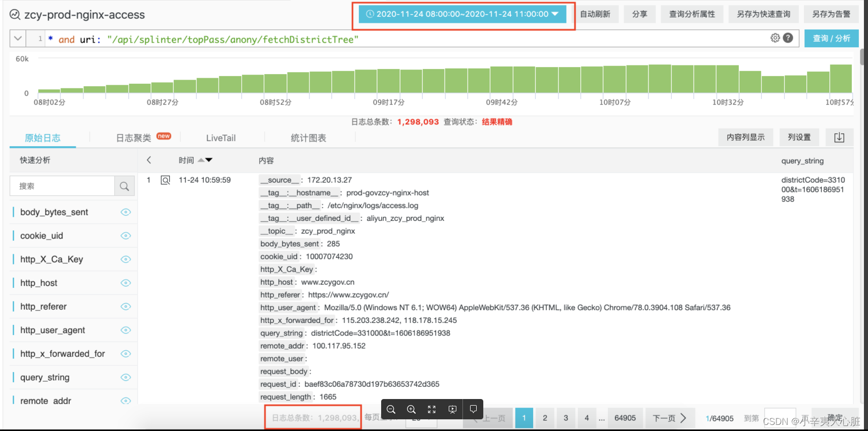
Task: Toggle http_host field eye icon
Action: pos(126,283)
